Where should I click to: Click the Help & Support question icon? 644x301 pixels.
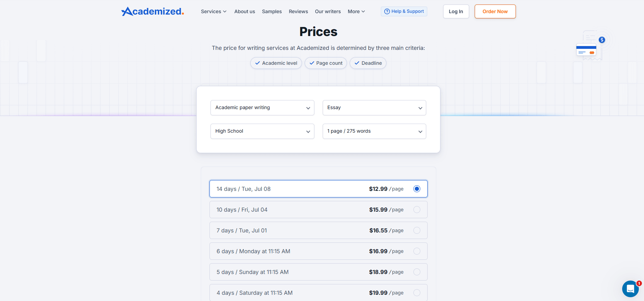[x=387, y=11]
